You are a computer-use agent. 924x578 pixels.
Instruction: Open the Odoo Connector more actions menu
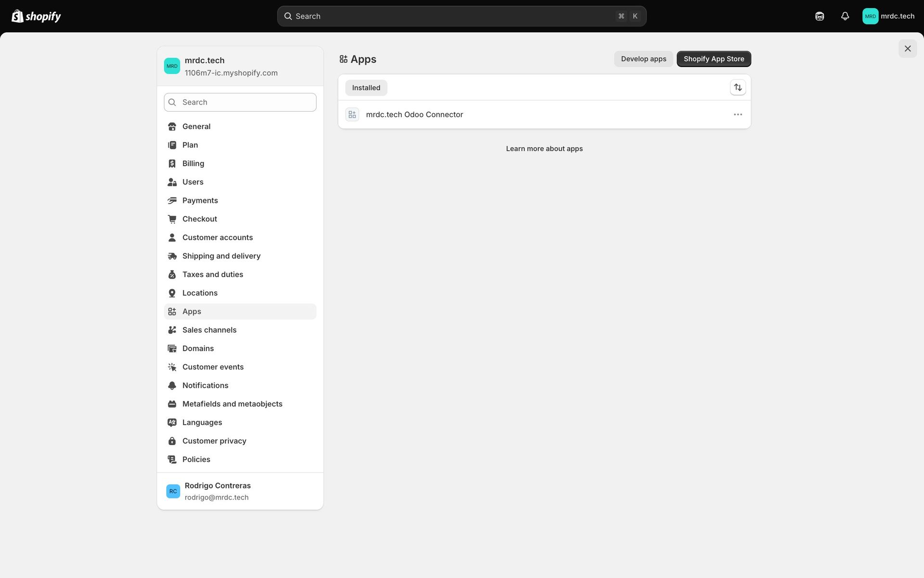point(738,115)
